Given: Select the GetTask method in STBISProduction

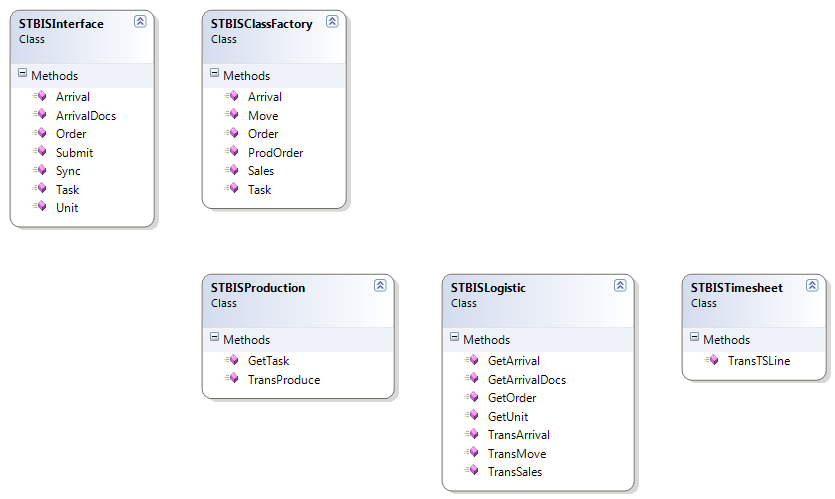Looking at the screenshot, I should 268,361.
